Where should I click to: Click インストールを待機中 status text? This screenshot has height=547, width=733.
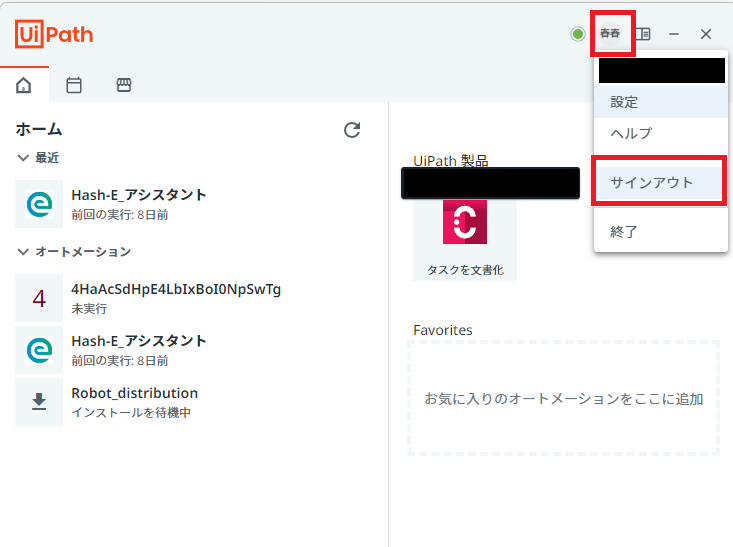tap(131, 413)
